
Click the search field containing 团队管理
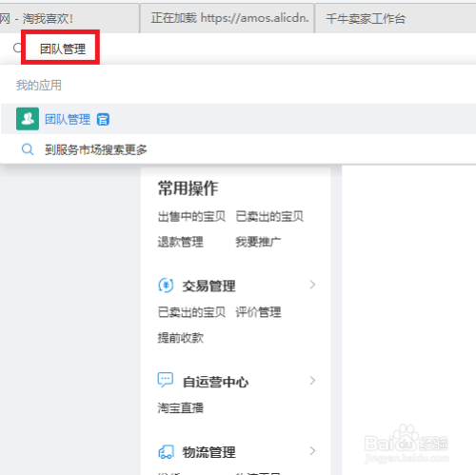click(x=63, y=49)
